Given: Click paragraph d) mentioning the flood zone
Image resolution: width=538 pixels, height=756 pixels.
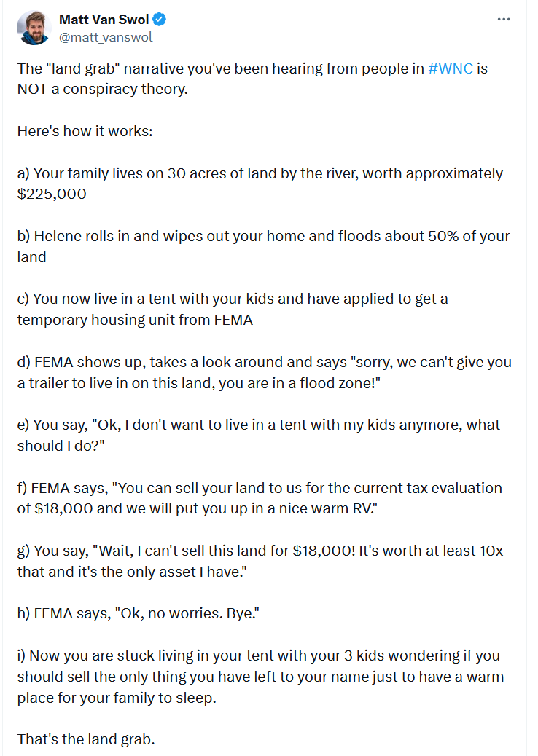Looking at the screenshot, I should (264, 363).
